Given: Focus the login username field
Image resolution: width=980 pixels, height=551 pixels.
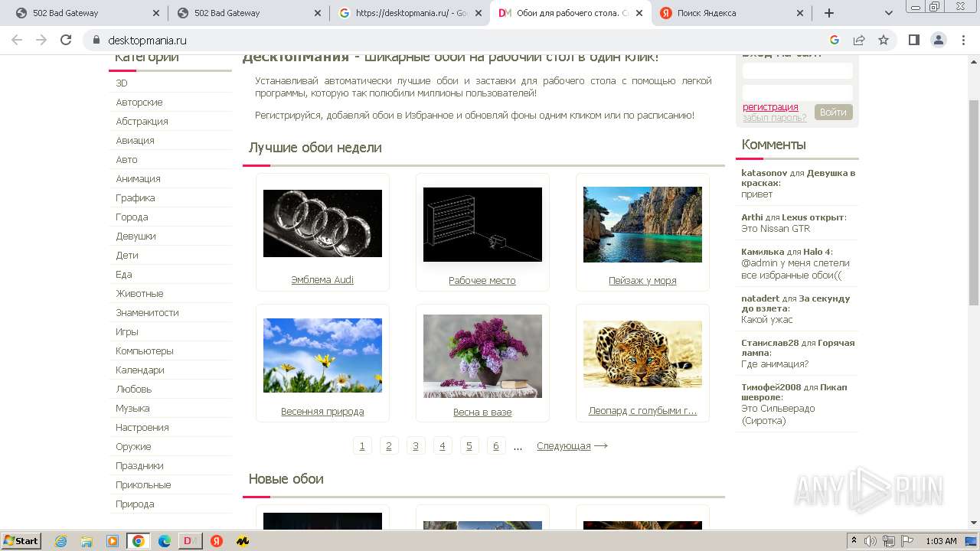Looking at the screenshot, I should tap(797, 70).
